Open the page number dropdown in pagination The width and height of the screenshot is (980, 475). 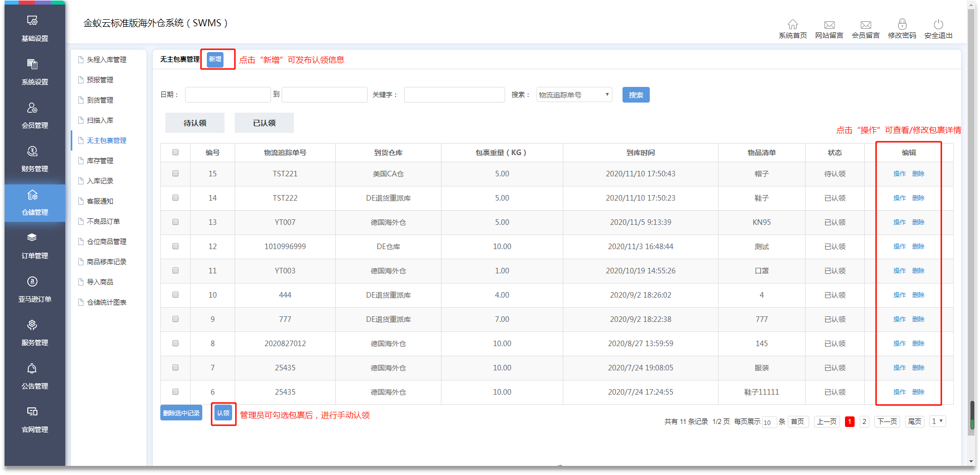(937, 421)
